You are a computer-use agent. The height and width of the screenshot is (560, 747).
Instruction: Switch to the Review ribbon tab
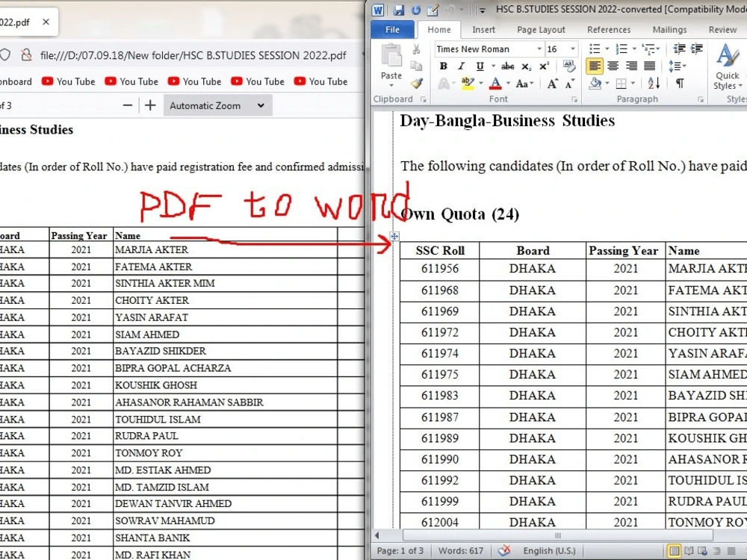[722, 30]
